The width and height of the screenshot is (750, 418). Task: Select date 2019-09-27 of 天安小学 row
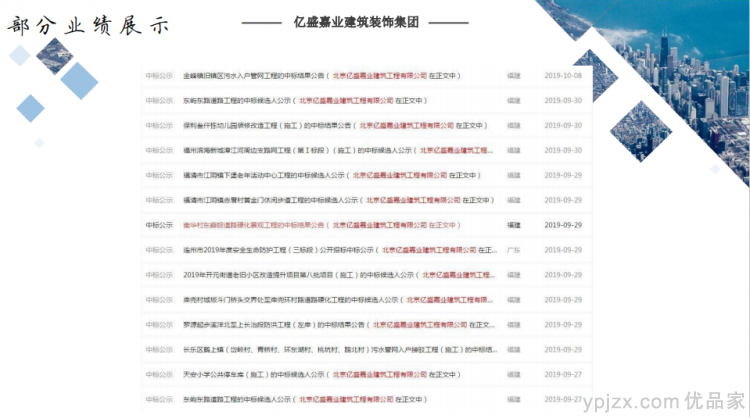click(x=563, y=374)
